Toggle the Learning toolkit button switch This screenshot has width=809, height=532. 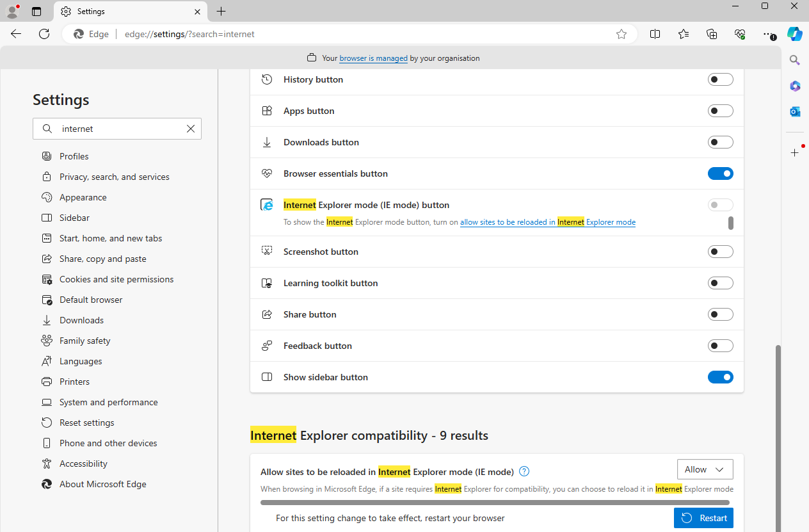coord(721,283)
